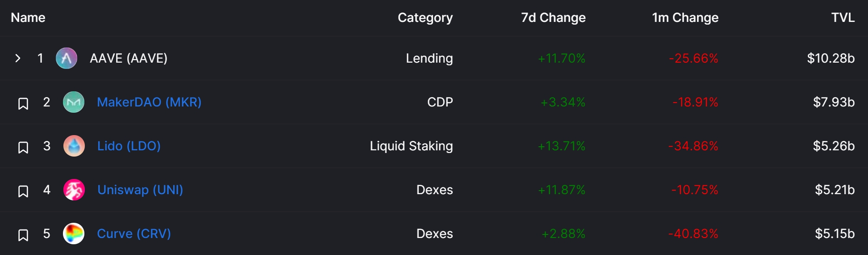Sort by 7d Change column

[553, 17]
